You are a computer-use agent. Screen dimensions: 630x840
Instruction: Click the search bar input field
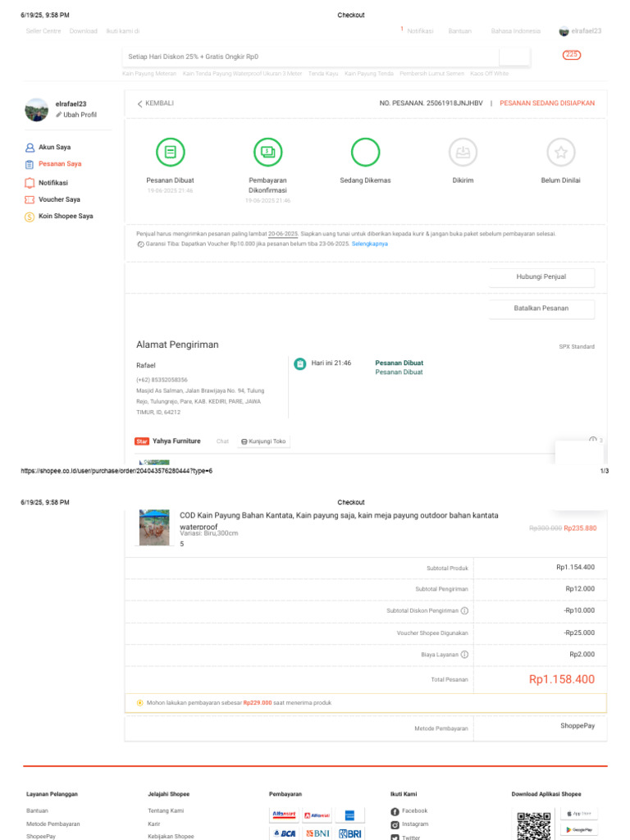pos(311,57)
